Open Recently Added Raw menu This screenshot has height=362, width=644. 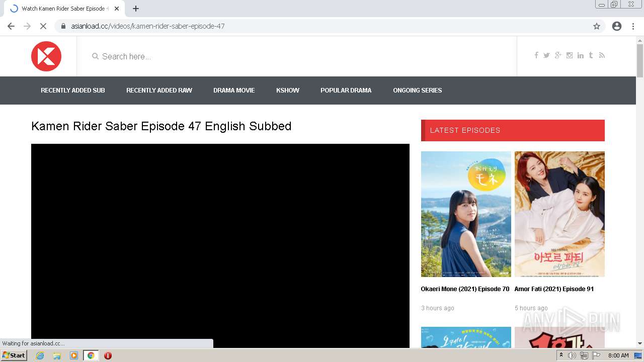[x=159, y=90]
